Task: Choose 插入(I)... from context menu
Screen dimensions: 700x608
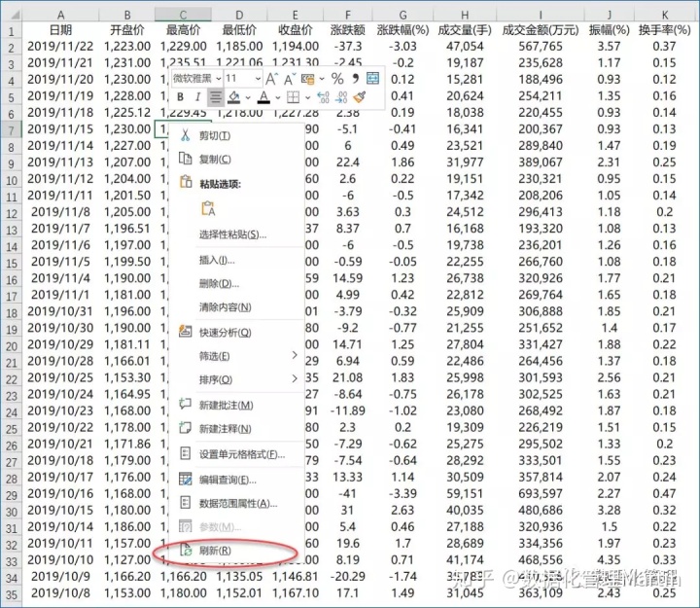Action: pos(236,260)
